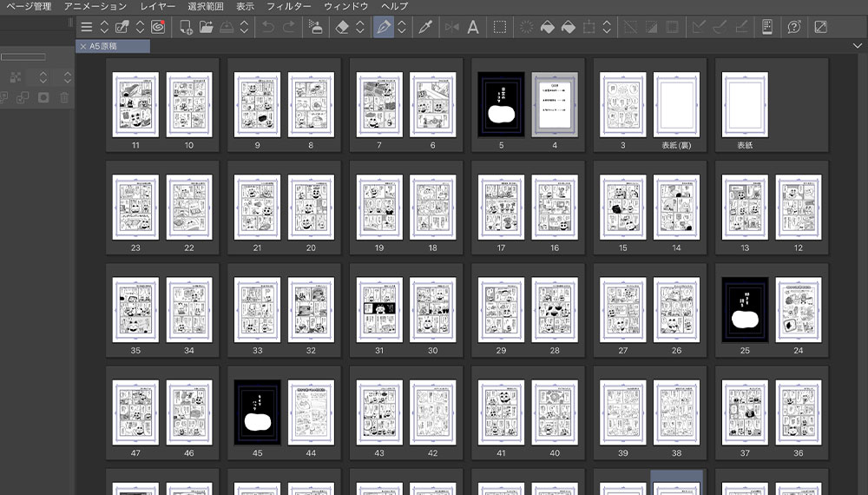Click the rectangle selection marquee icon
This screenshot has height=495, width=868.
(x=500, y=27)
